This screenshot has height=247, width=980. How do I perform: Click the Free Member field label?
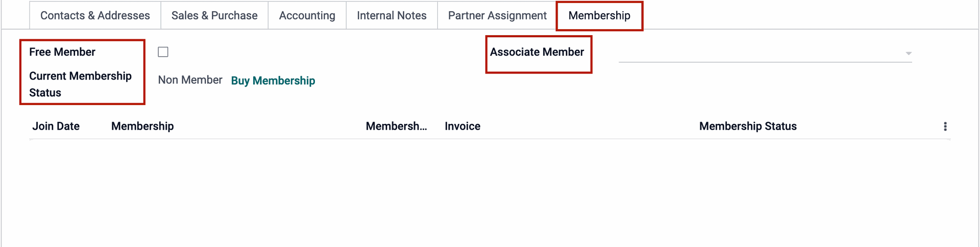[62, 52]
